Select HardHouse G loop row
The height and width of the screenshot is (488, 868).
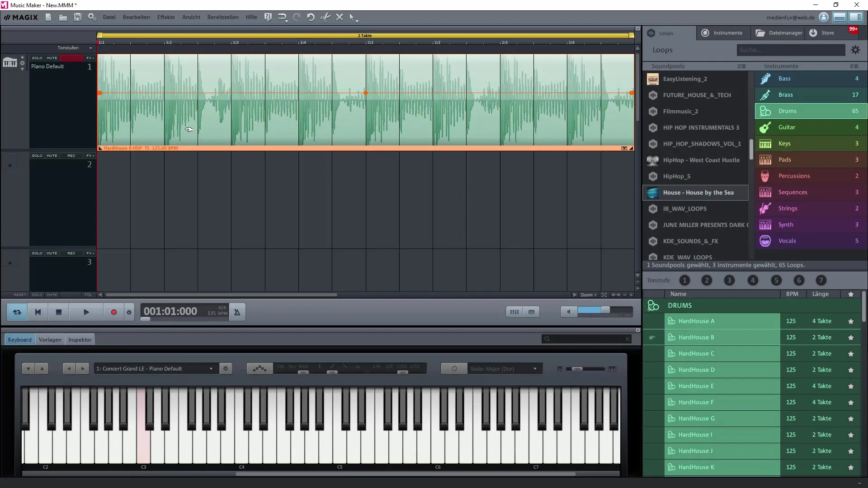click(x=751, y=418)
